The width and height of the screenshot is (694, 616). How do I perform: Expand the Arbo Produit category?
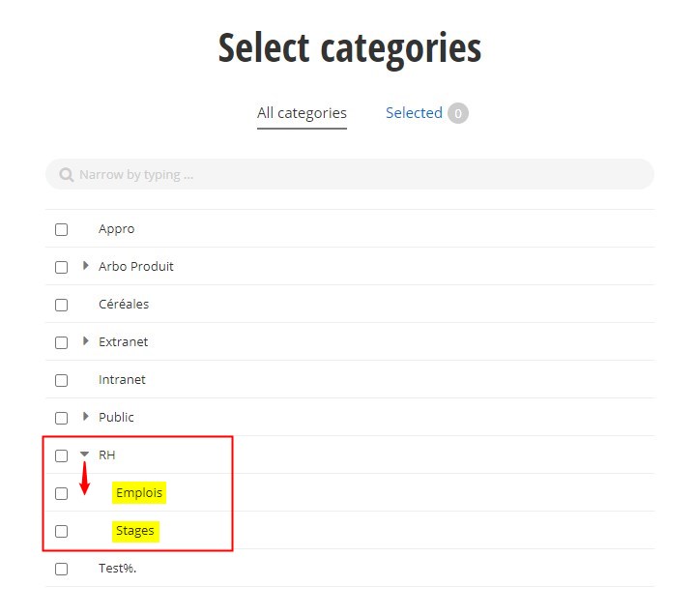click(86, 266)
